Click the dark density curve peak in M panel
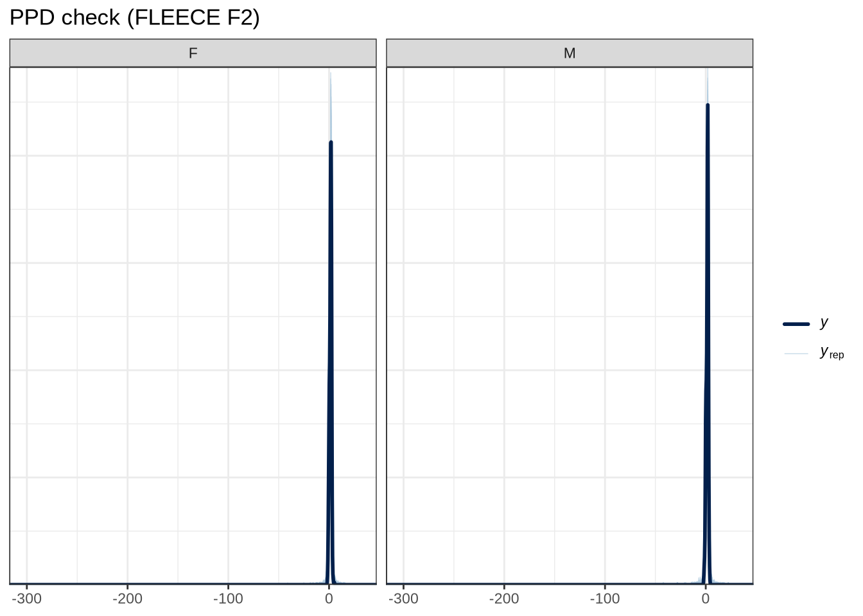 coord(708,105)
